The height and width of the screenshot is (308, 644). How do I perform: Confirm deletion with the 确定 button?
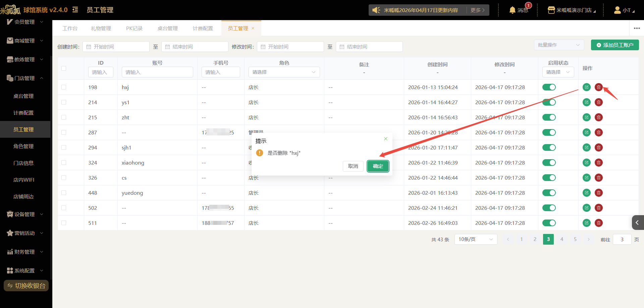378,166
